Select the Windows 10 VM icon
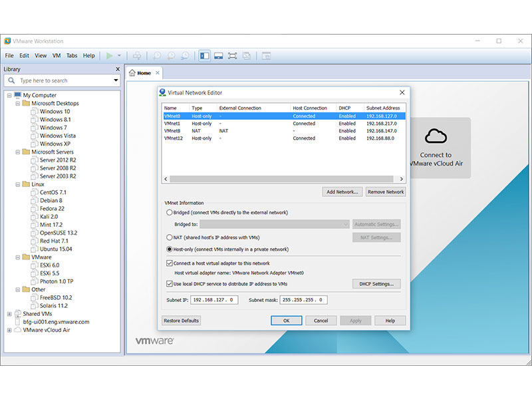The image size is (532, 399). coord(35,111)
